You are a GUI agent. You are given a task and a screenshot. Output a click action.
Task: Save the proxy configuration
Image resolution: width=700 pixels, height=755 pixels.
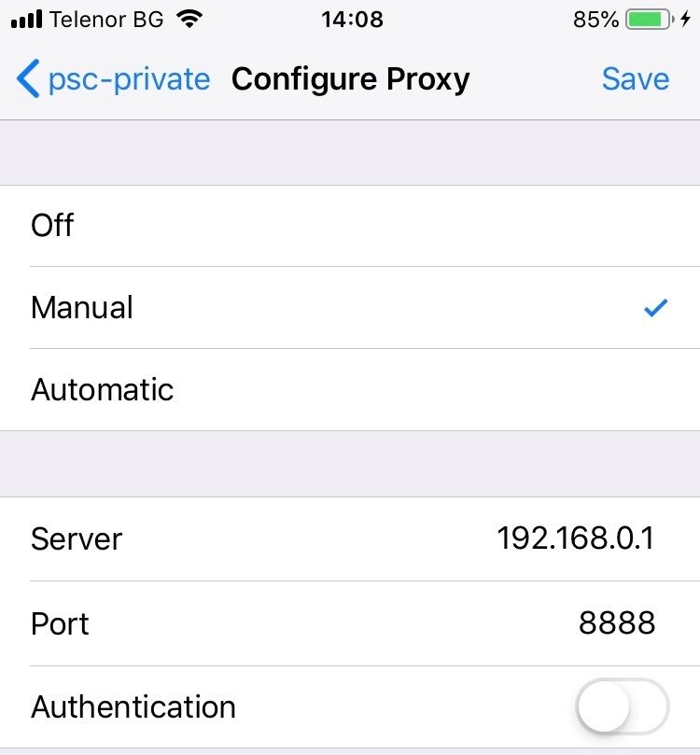pos(636,79)
